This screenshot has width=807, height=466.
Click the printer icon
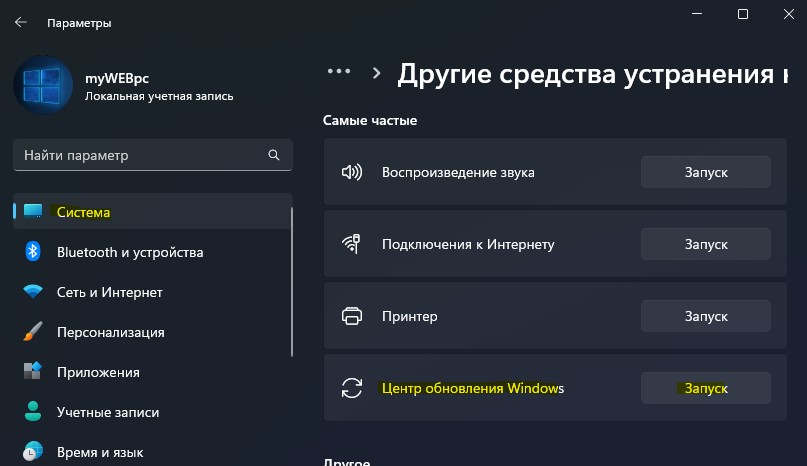click(x=352, y=316)
